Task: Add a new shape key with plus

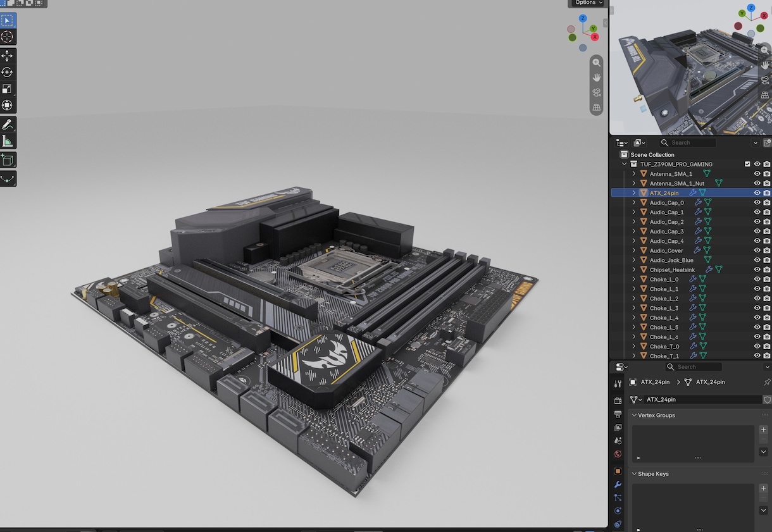Action: click(764, 488)
